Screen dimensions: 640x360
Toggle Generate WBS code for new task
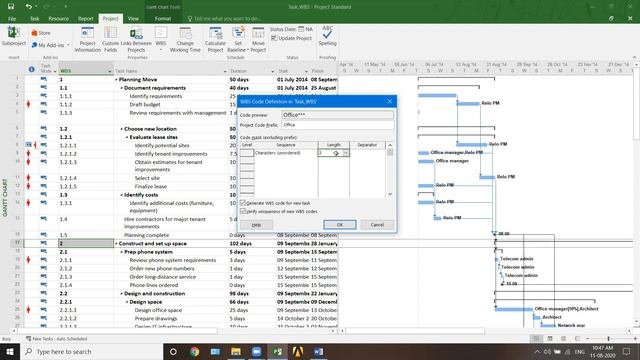[x=243, y=203]
